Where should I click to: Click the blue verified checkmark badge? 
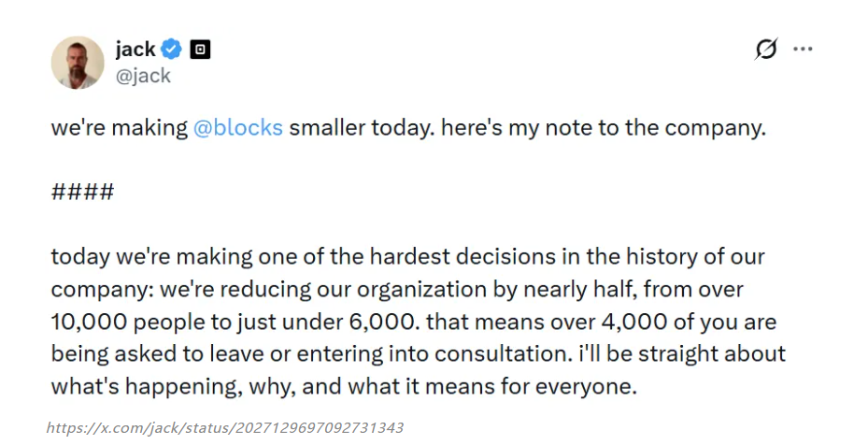172,50
